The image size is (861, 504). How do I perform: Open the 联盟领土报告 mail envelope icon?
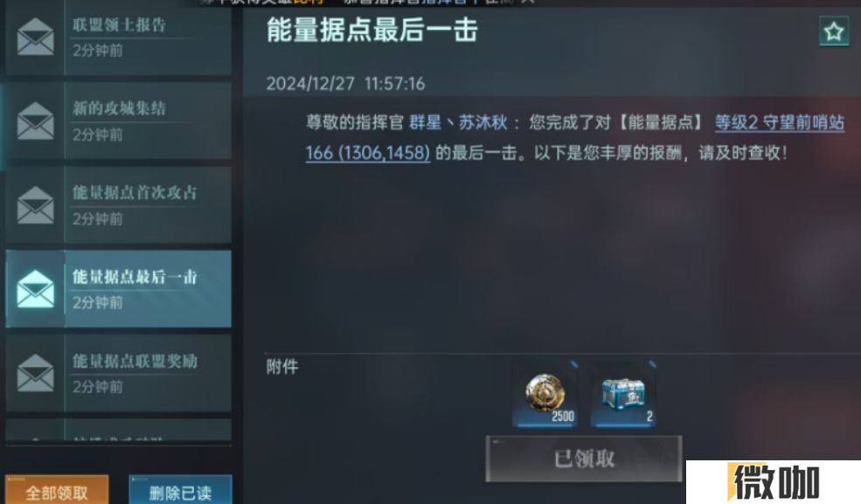[x=35, y=37]
